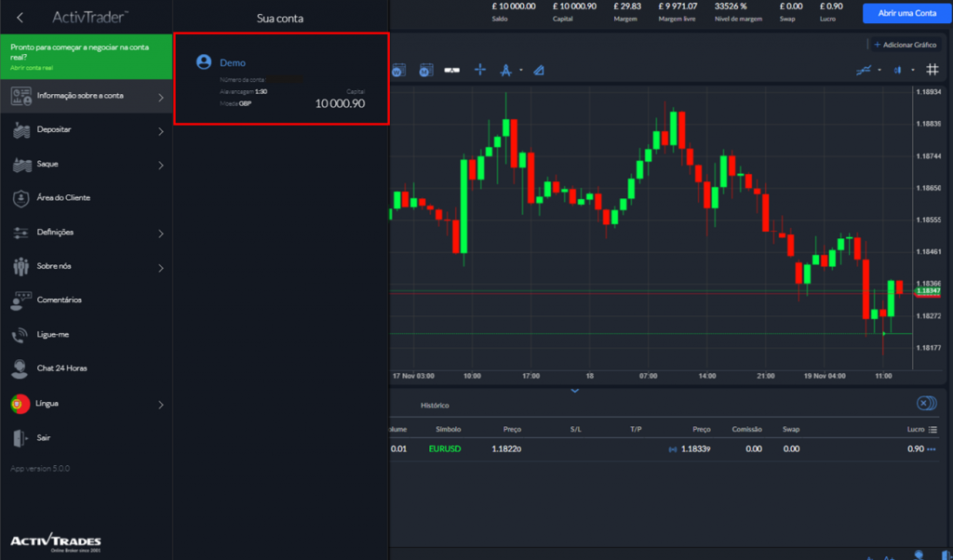Click the current price 1.18339 cell
This screenshot has height=560, width=953.
[x=696, y=449]
